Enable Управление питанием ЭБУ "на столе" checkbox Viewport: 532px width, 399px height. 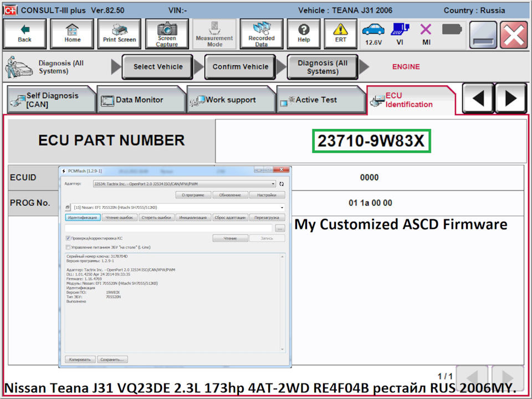[68, 247]
